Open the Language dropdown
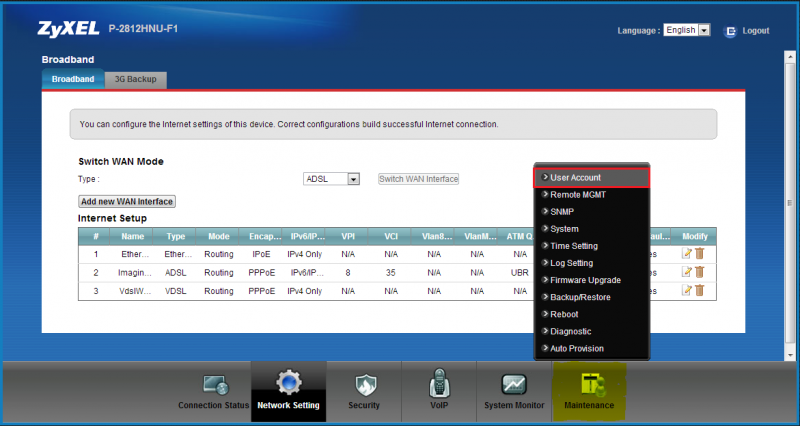 tap(687, 30)
